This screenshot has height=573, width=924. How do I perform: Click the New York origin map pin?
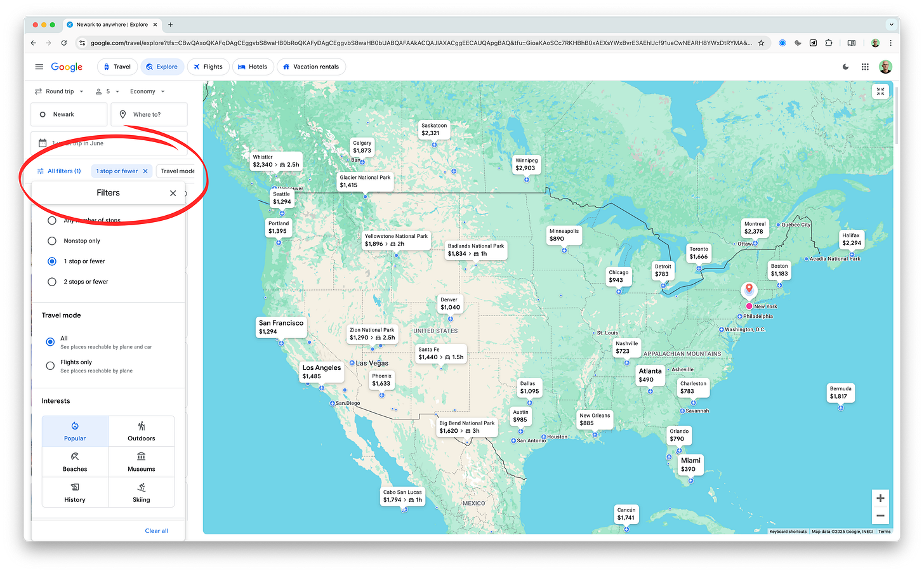pyautogui.click(x=749, y=290)
